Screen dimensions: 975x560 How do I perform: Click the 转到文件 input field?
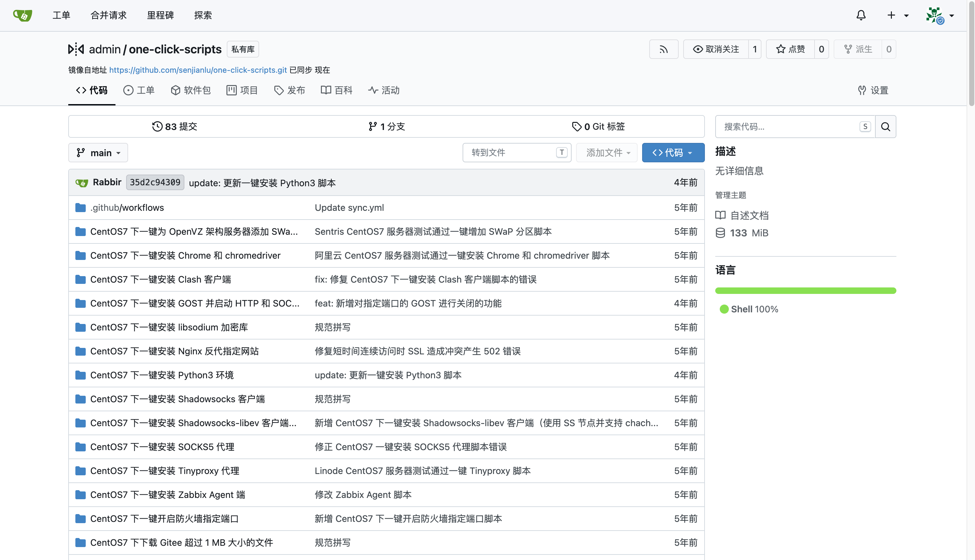517,153
